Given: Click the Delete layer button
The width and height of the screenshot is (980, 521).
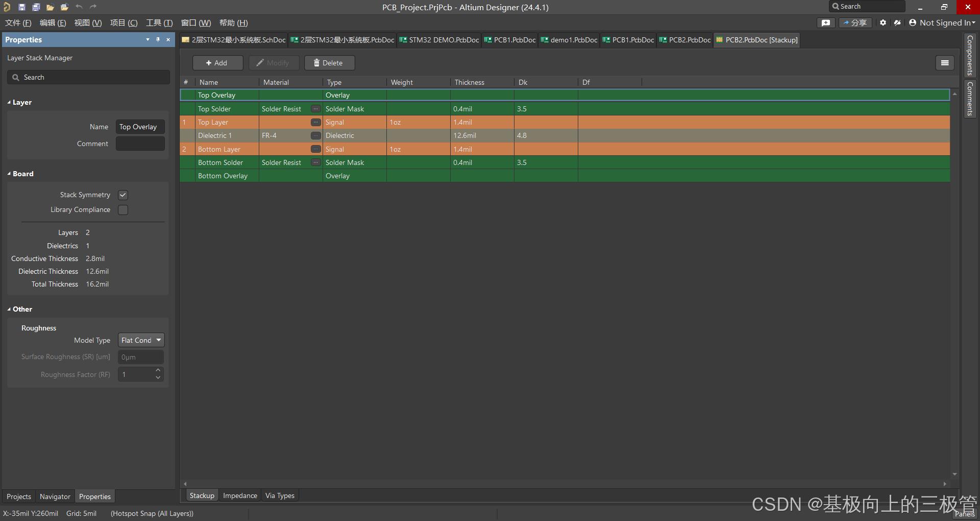Looking at the screenshot, I should click(x=329, y=63).
